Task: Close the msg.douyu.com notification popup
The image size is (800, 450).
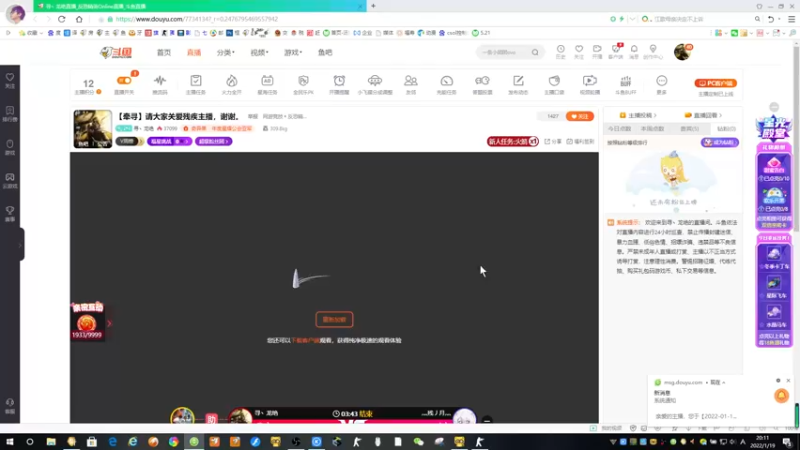Action: (788, 381)
